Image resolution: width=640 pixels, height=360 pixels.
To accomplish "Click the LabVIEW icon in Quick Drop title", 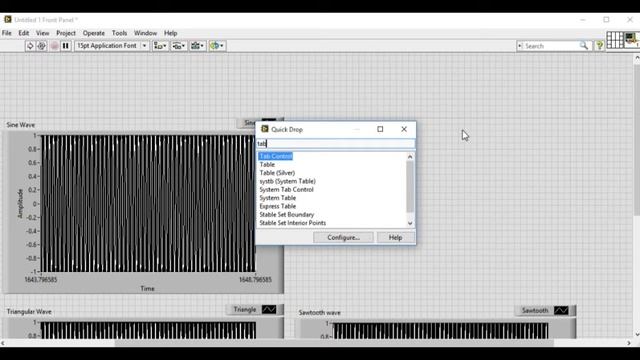I will point(264,129).
